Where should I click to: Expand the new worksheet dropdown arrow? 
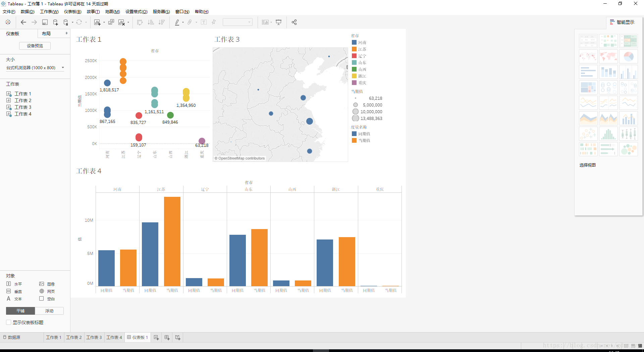(x=104, y=23)
